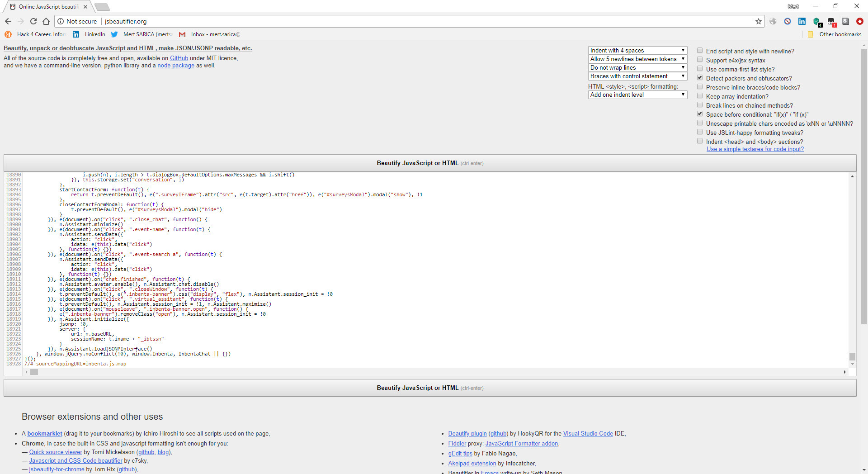Image resolution: width=868 pixels, height=474 pixels.
Task: Open the green shield extension icon
Action: [816, 21]
